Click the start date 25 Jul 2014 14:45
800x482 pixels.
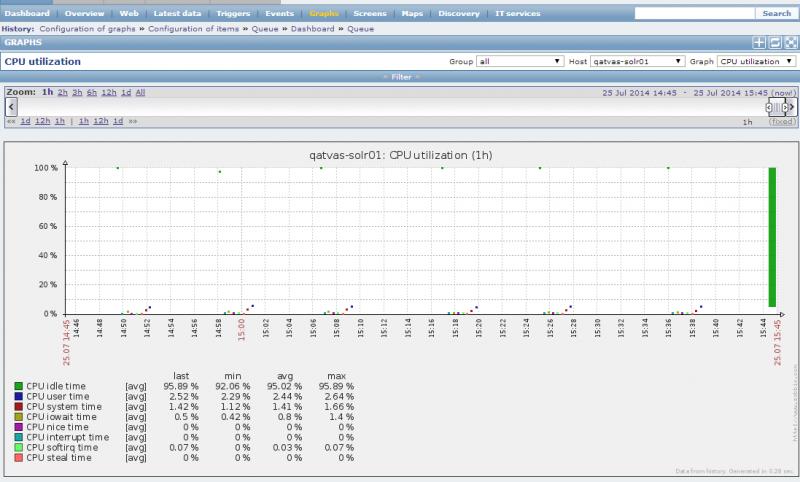pos(639,93)
